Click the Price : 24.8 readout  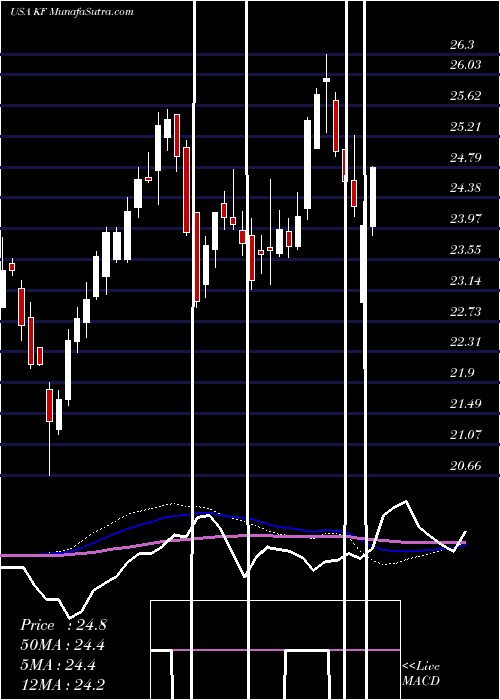click(63, 625)
